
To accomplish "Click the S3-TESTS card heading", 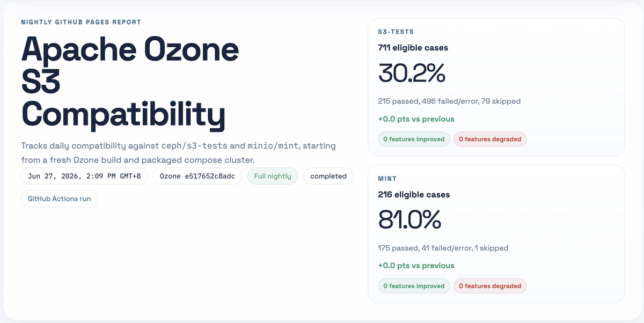I will tap(396, 32).
